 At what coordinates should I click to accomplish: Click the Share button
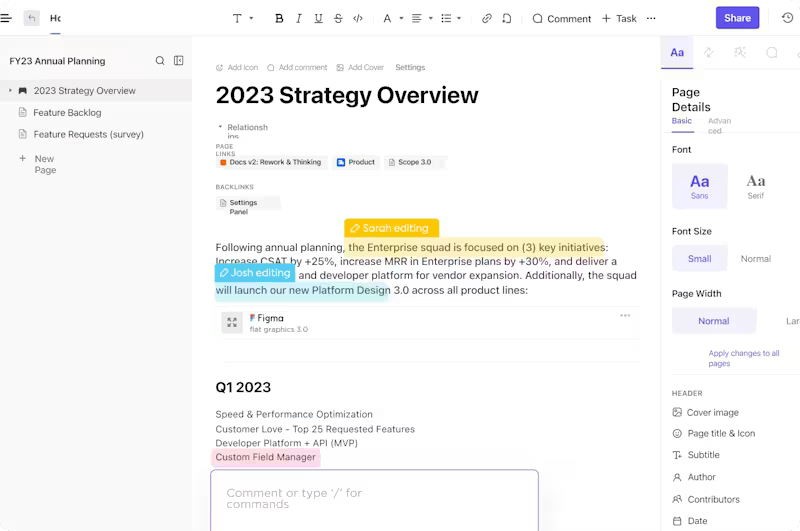[x=737, y=18]
